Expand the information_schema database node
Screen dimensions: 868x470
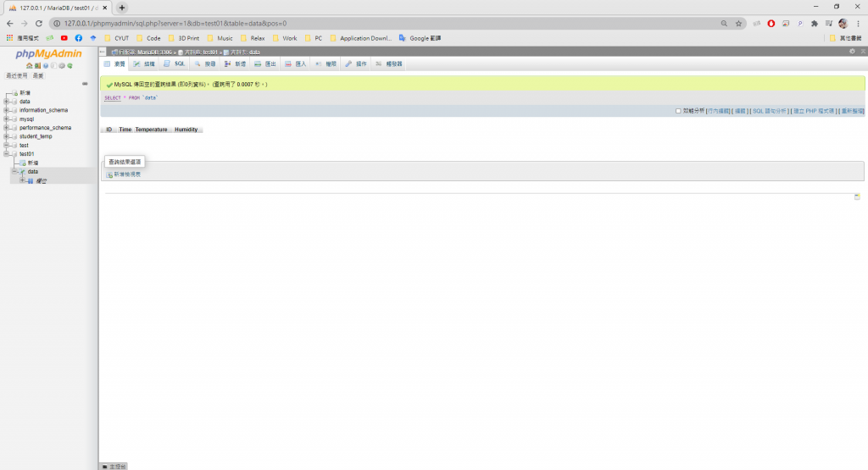click(x=7, y=111)
